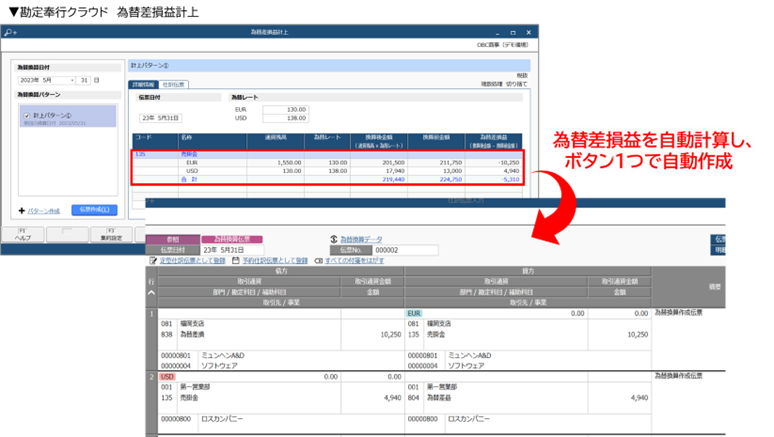The height and width of the screenshot is (437, 774).
Task: Click the calendar icon before 予約仕訳伝票として登録
Action: (236, 261)
